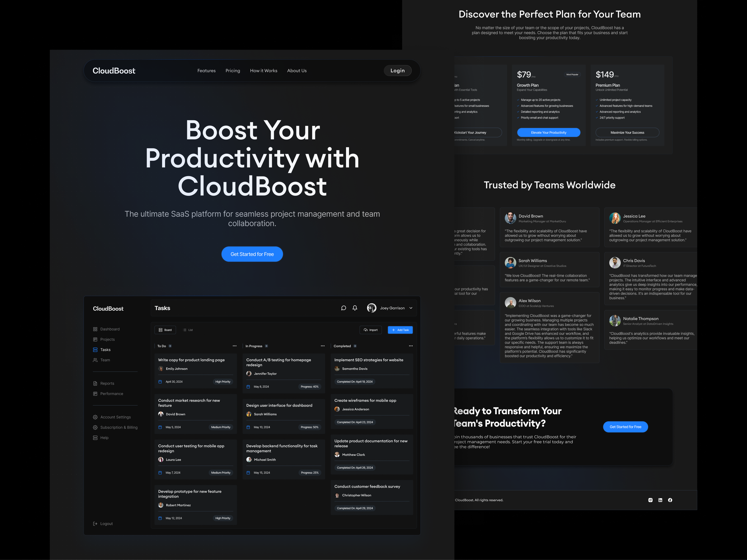The image size is (747, 560).
Task: Click Joey Garrison's profile avatar
Action: 371,308
